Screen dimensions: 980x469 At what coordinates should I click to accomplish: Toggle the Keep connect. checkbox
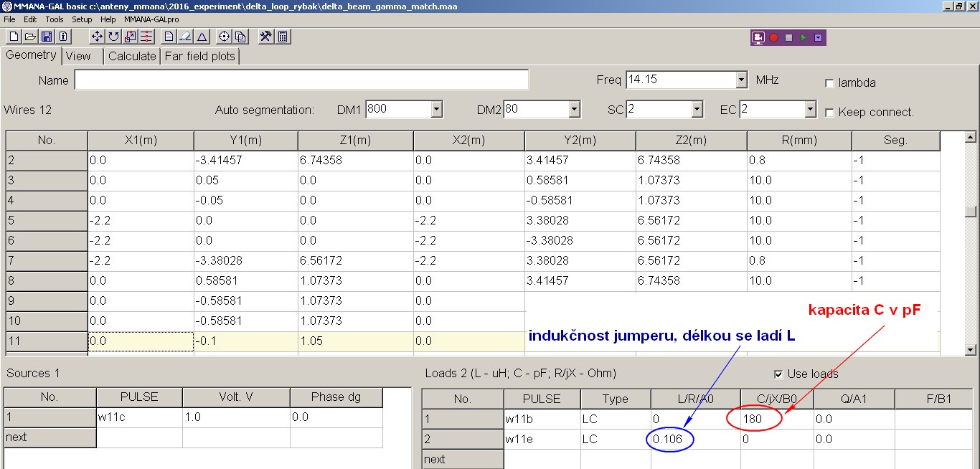coord(830,113)
